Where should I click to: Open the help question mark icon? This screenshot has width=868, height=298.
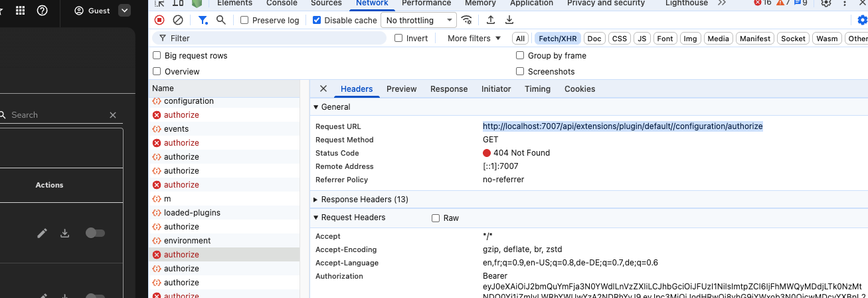[x=43, y=11]
